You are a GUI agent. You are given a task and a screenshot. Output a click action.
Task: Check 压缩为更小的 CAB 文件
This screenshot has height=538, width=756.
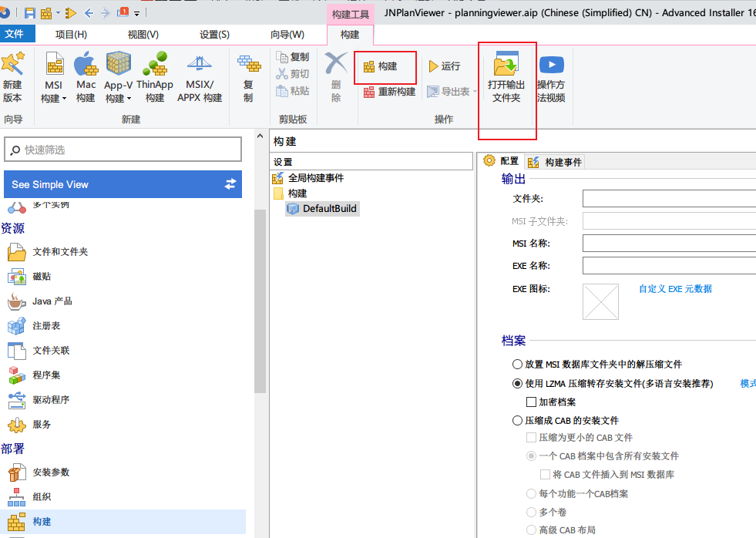coord(531,438)
